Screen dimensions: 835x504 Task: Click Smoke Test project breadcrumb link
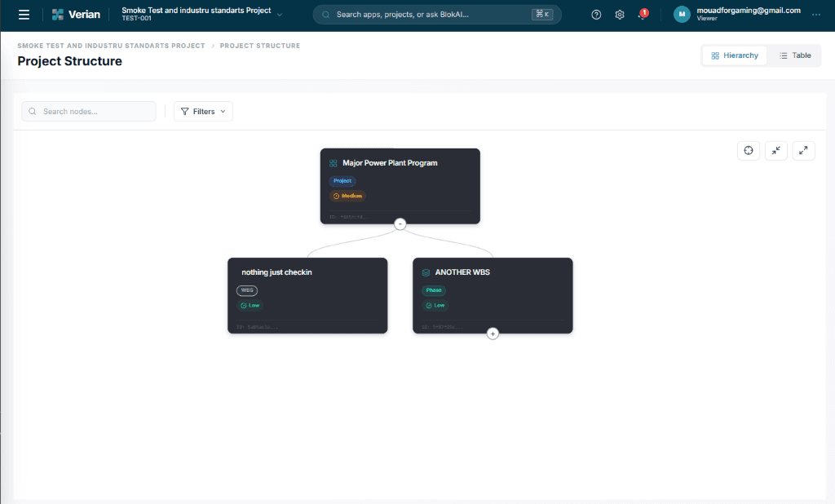point(111,46)
